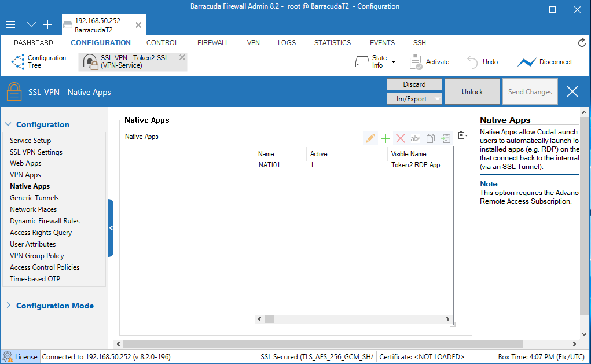Close the 192.168.50.252 BarracudaT2 tab

point(138,25)
